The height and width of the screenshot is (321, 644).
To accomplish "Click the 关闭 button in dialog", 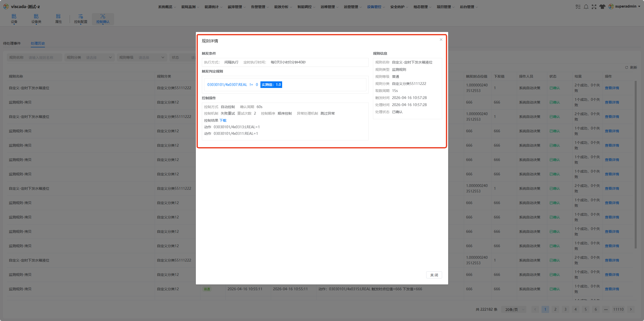I will [434, 275].
